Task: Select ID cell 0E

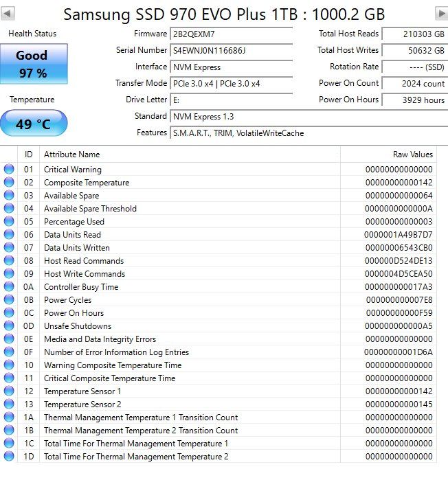Action: pyautogui.click(x=28, y=339)
